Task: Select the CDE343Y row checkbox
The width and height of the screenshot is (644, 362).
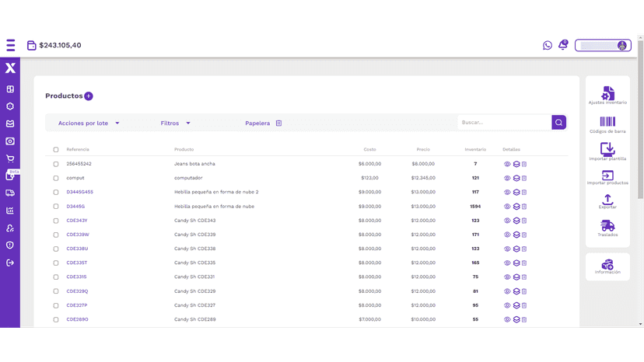Action: (56, 221)
